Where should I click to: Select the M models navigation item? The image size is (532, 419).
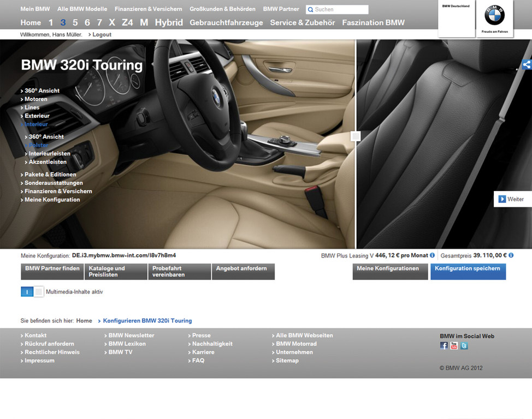point(144,23)
